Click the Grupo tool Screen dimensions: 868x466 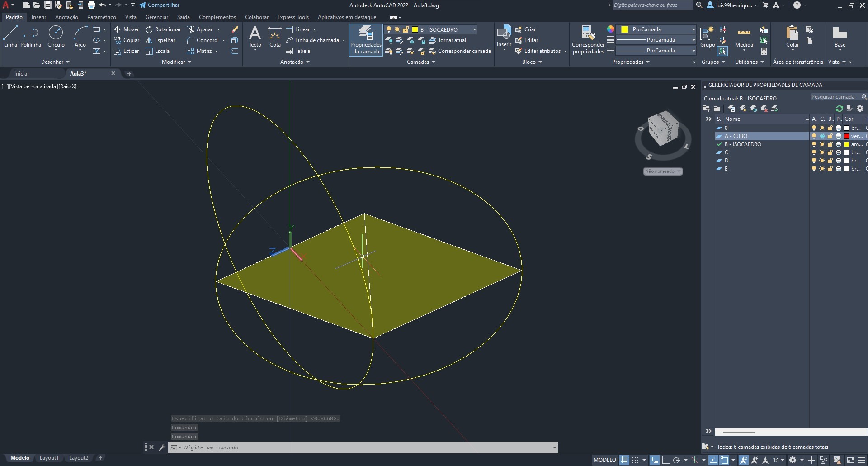coord(707,36)
